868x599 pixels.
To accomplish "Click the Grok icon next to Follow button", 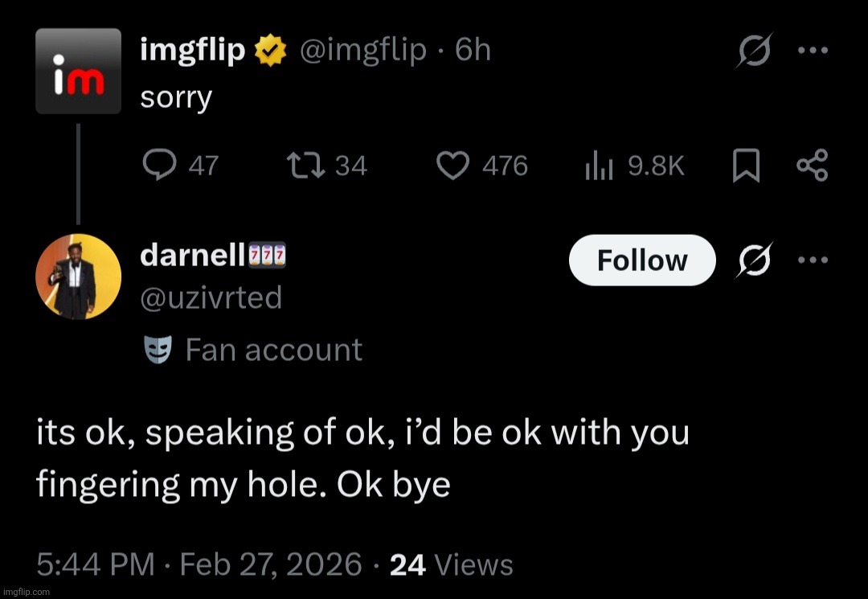I will tap(754, 261).
